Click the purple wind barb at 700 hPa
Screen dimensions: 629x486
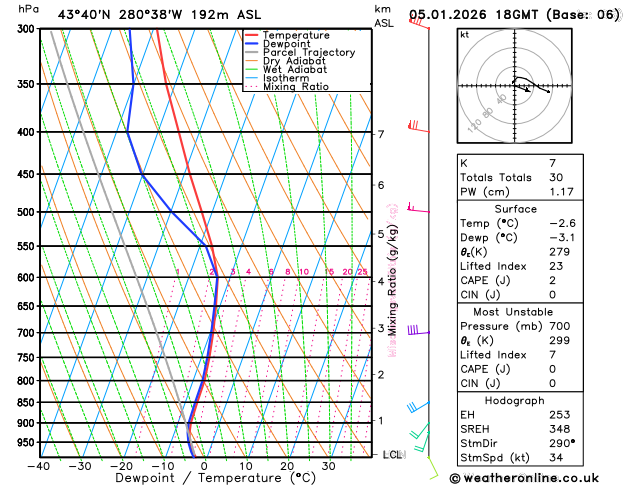(x=419, y=330)
